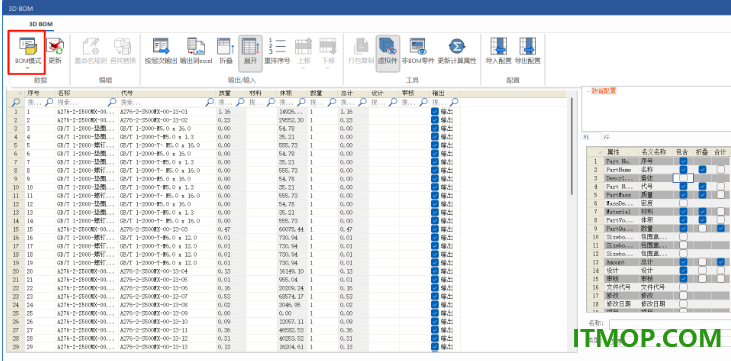Click 属性 header in properties table
The height and width of the screenshot is (361, 731).
(x=621, y=152)
